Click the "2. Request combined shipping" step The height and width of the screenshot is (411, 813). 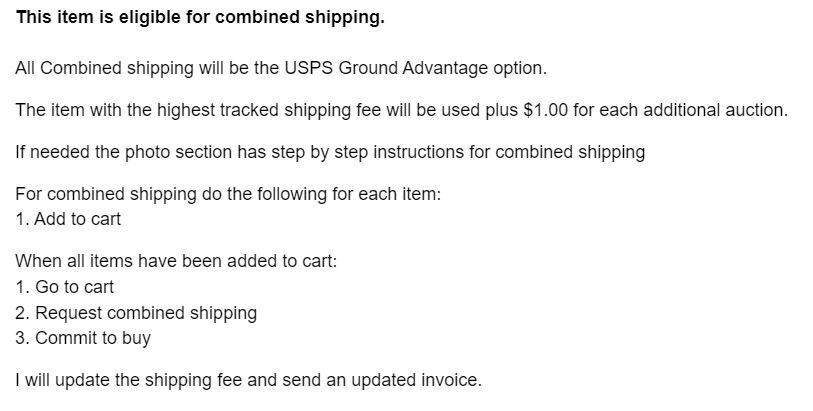pos(136,313)
